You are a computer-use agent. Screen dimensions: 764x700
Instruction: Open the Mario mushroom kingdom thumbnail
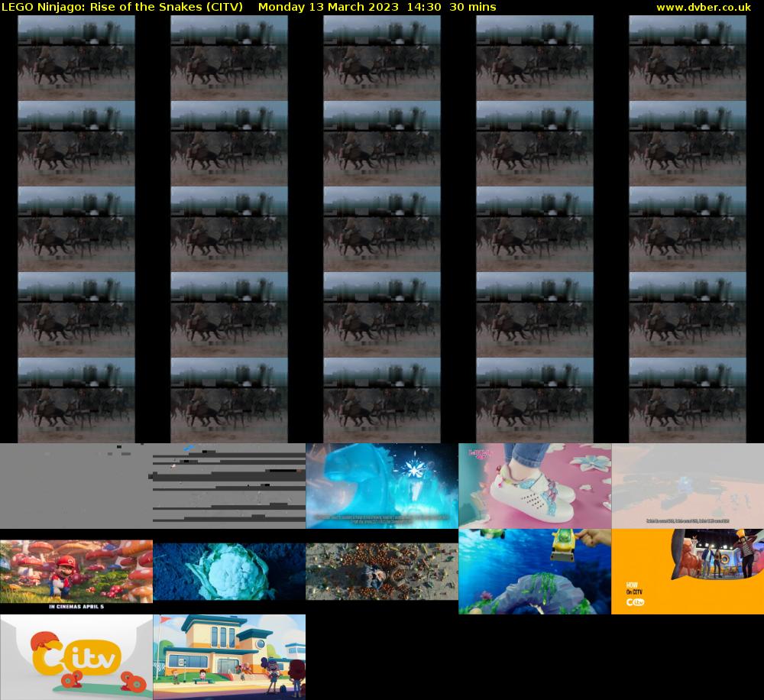tap(76, 572)
